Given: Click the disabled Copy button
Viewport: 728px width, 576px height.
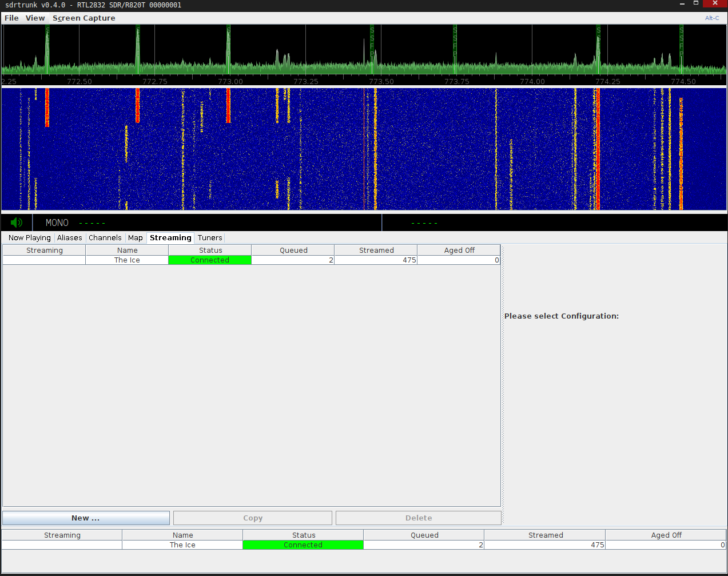Looking at the screenshot, I should [x=253, y=518].
